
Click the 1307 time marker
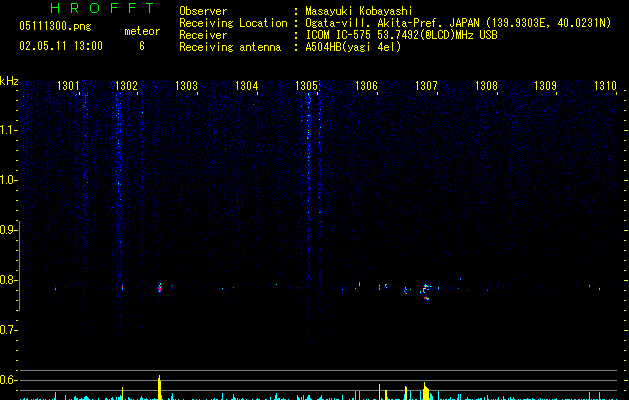point(426,86)
